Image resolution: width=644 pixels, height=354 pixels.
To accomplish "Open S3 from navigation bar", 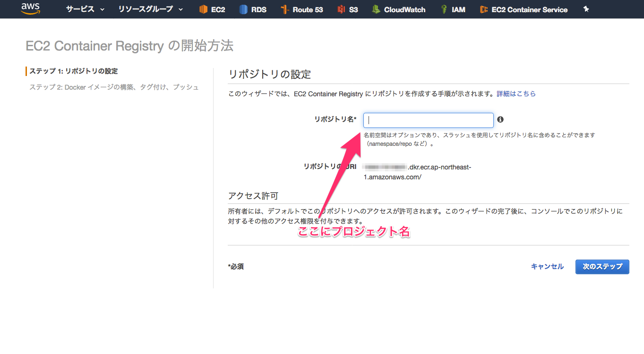I will click(353, 9).
